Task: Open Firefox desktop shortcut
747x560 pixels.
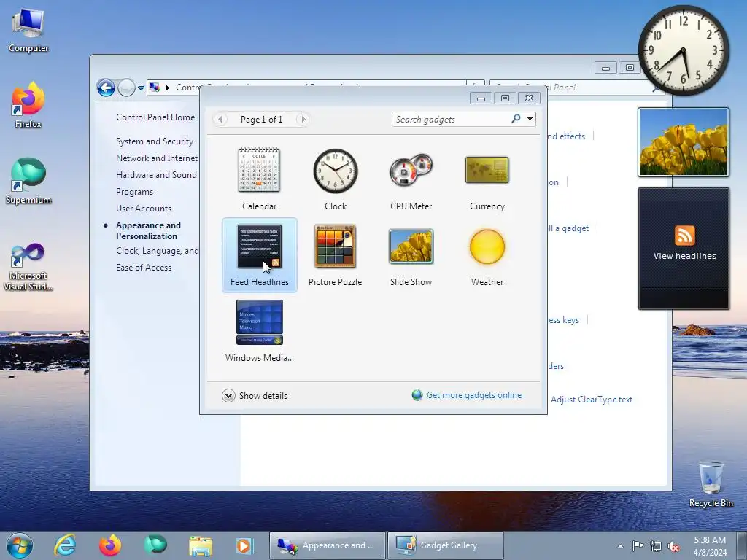Action: click(x=28, y=105)
